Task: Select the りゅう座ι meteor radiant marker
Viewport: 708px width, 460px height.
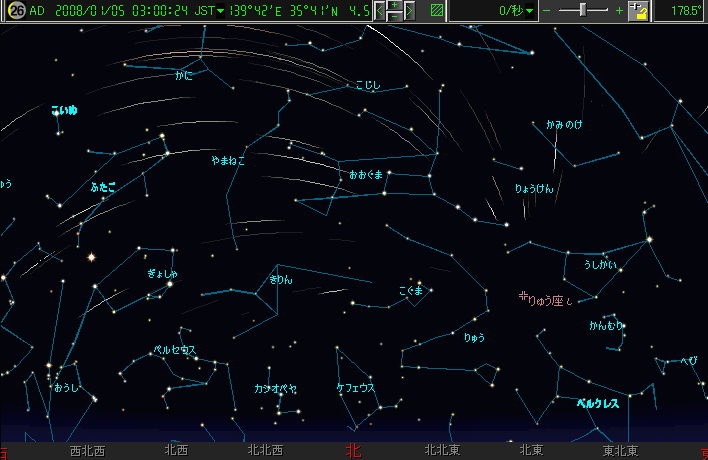Action: pos(522,297)
